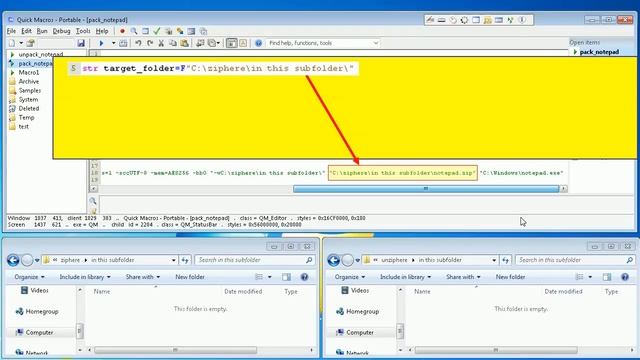
Task: Click 'New folder' in the unziphere window
Action: click(510, 277)
